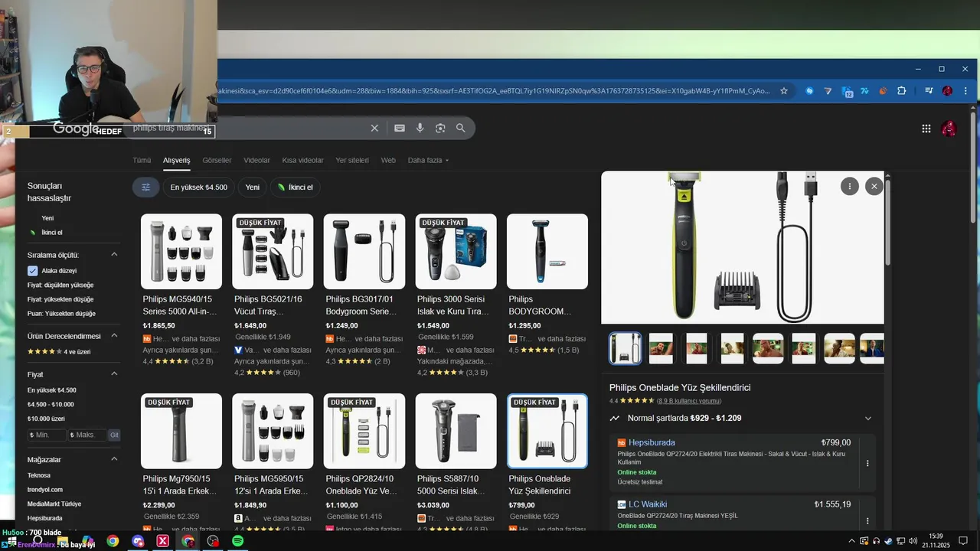Toggle the Alaka düzeyi sort checkbox
Image resolution: width=980 pixels, height=551 pixels.
(x=32, y=271)
